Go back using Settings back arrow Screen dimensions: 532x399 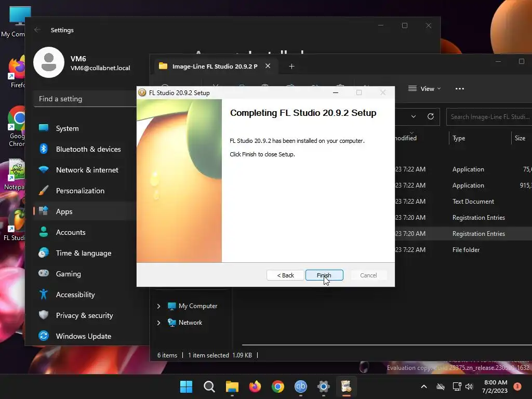point(37,30)
